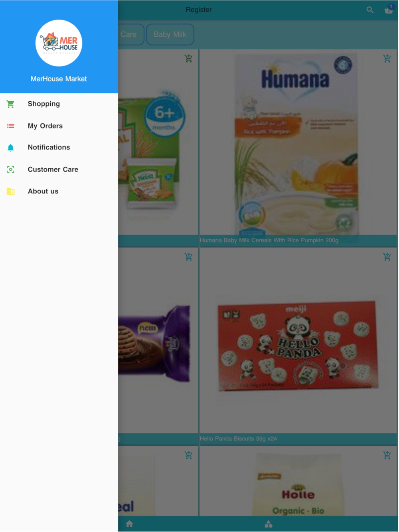Add Hello Panda Biscuits to cart

387,257
